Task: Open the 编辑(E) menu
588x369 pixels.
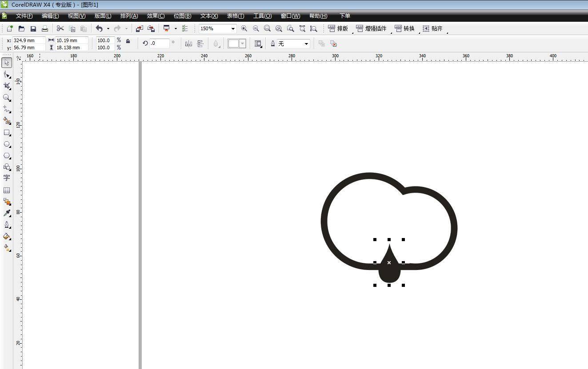Action: tap(50, 16)
